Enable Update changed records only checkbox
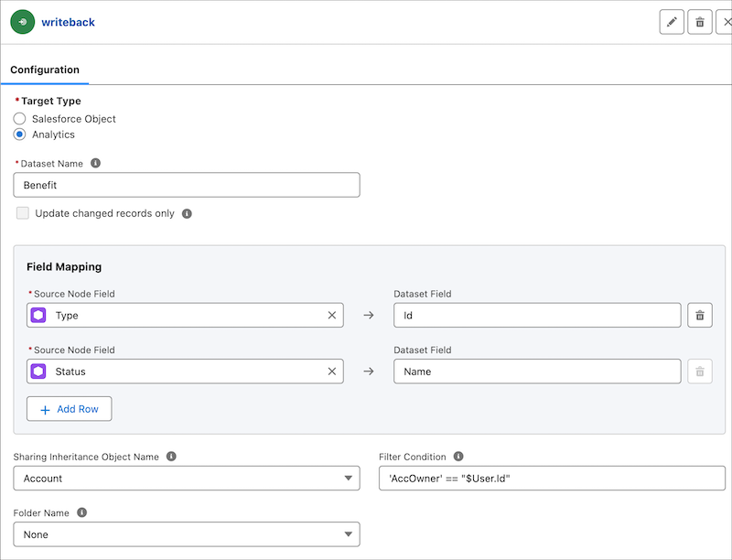The image size is (732, 560). (23, 213)
